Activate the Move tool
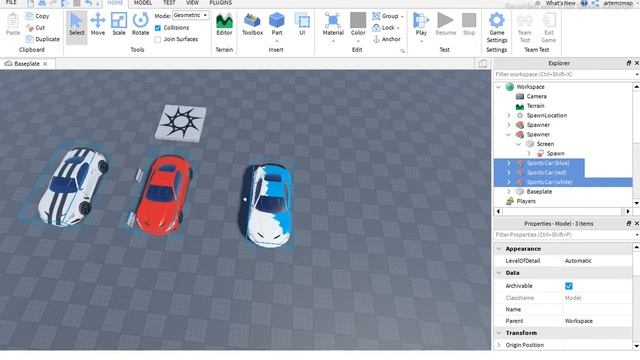This screenshot has width=640, height=360. point(98,24)
